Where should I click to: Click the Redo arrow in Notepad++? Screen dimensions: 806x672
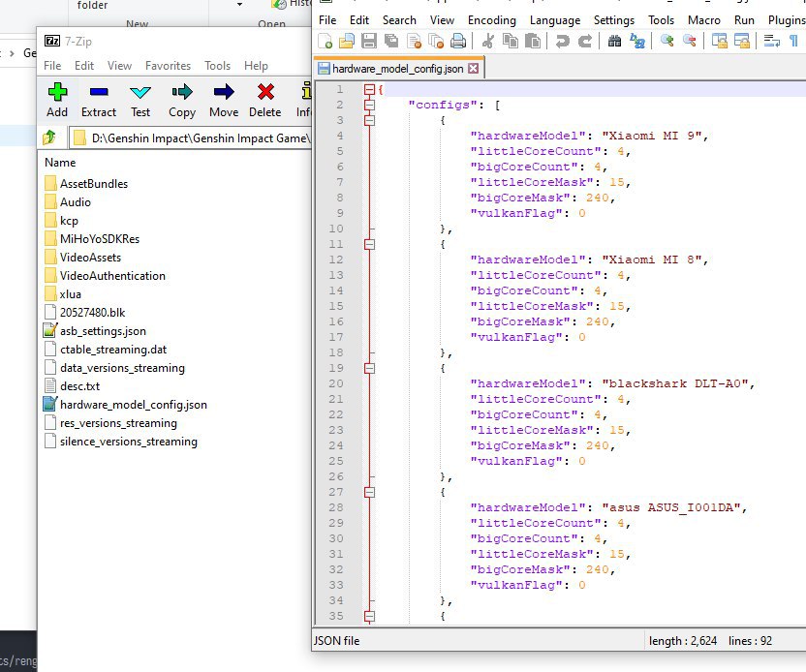[x=585, y=41]
